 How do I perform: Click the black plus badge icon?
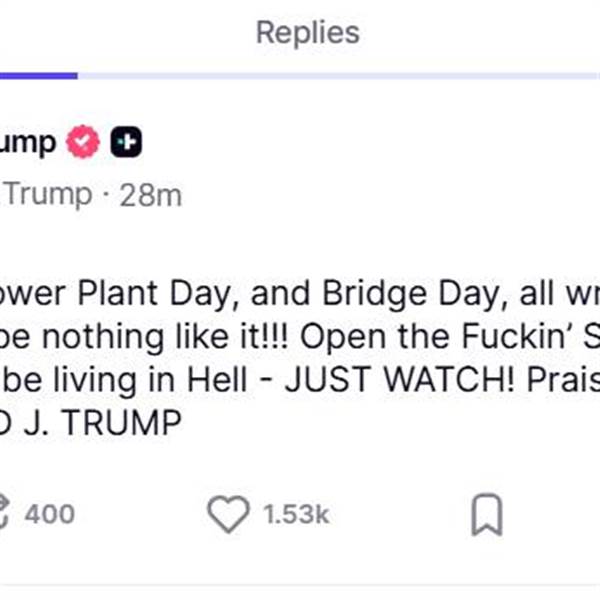125,144
